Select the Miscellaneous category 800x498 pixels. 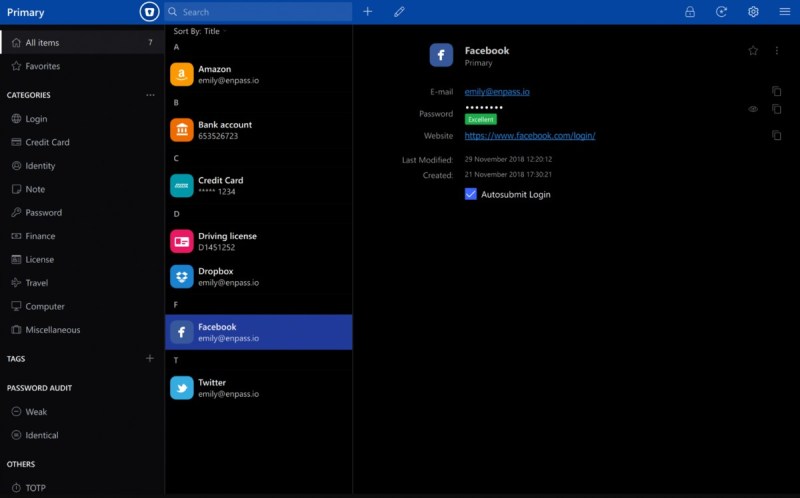[82, 330]
